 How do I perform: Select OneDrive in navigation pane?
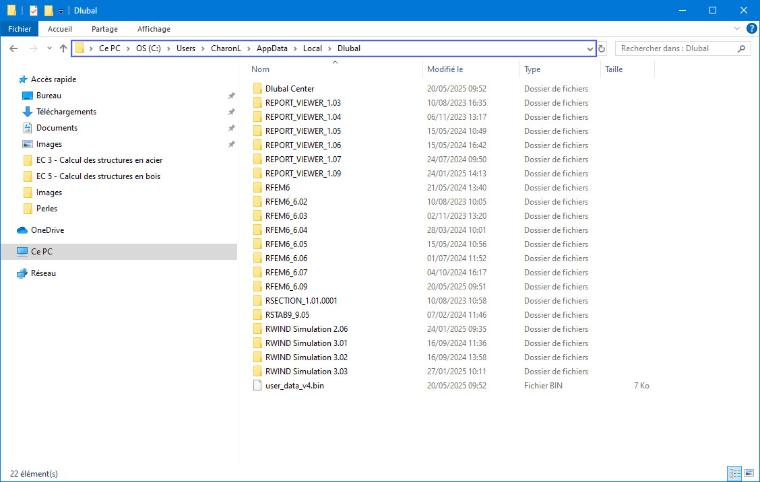click(x=47, y=230)
